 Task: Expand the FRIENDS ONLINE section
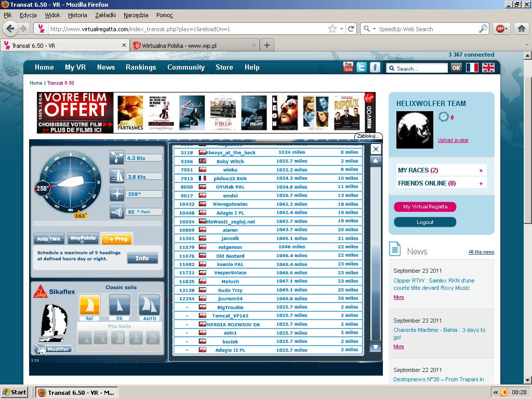481,183
